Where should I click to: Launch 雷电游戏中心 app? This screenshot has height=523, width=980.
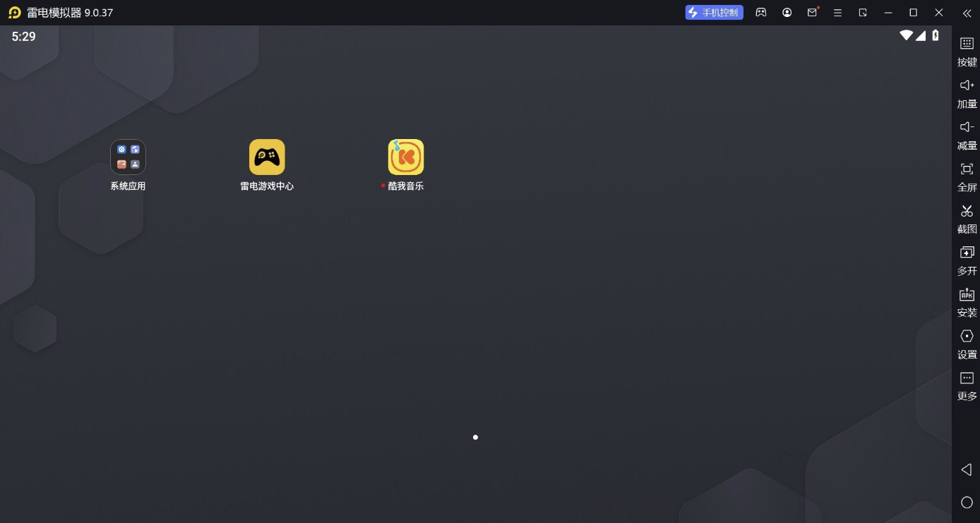tap(267, 157)
